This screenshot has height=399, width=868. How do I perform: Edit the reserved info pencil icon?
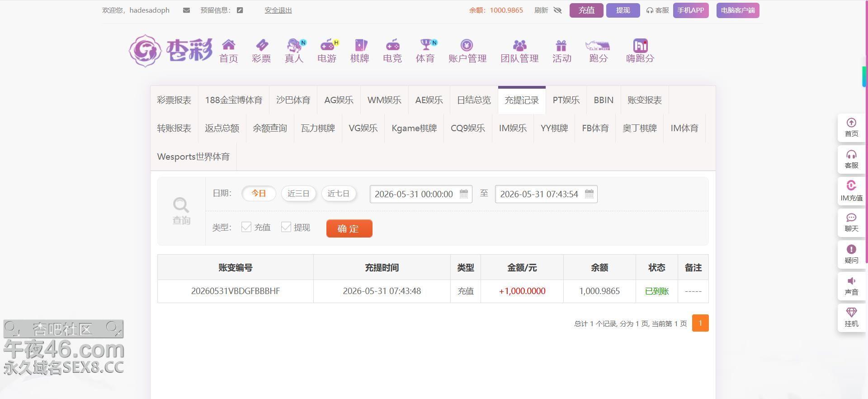pyautogui.click(x=240, y=10)
